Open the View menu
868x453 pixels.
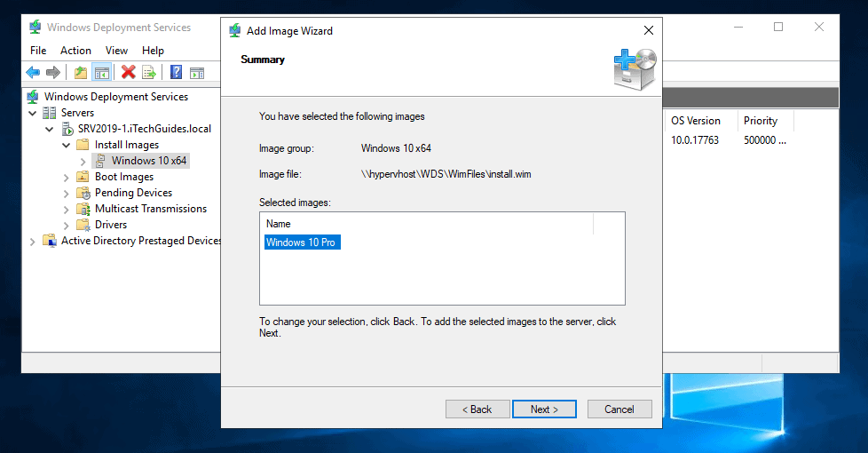(117, 51)
